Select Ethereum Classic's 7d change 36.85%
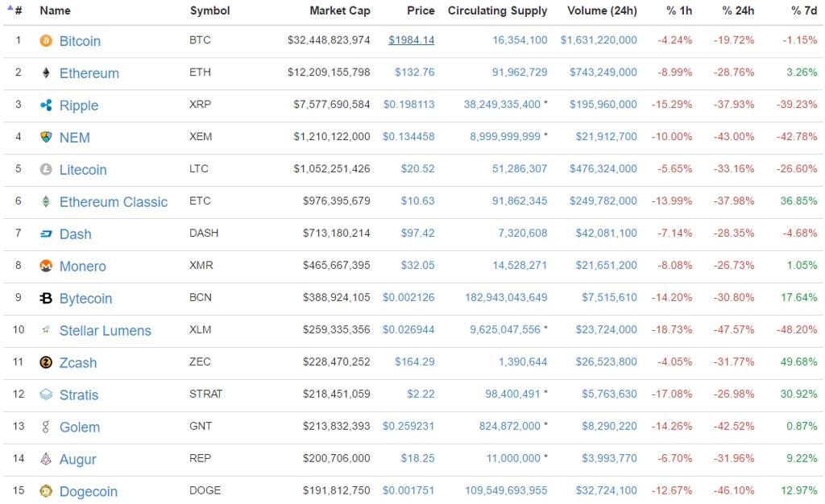 click(x=798, y=200)
